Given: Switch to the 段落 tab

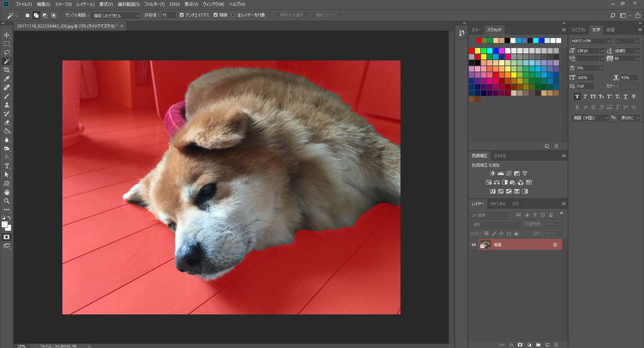Looking at the screenshot, I should click(611, 30).
